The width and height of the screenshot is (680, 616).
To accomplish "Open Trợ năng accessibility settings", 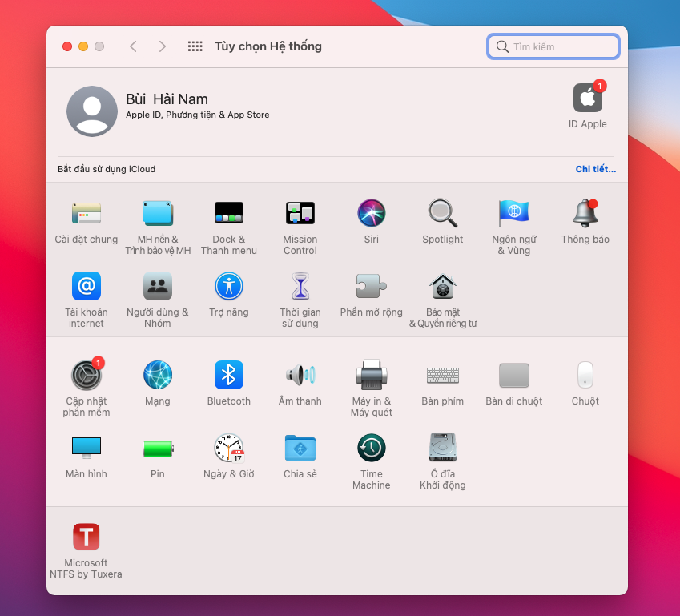I will tap(229, 286).
